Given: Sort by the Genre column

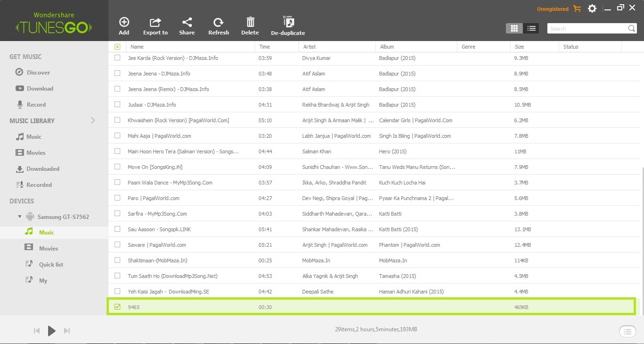Looking at the screenshot, I should tap(469, 47).
